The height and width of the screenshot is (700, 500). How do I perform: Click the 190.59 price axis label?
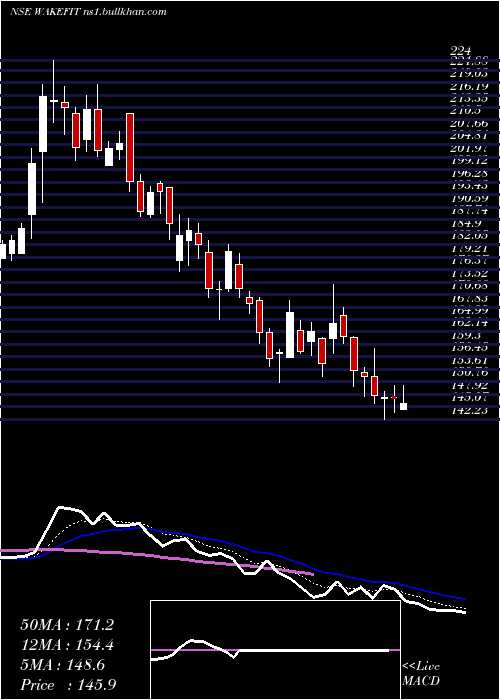pyautogui.click(x=469, y=198)
